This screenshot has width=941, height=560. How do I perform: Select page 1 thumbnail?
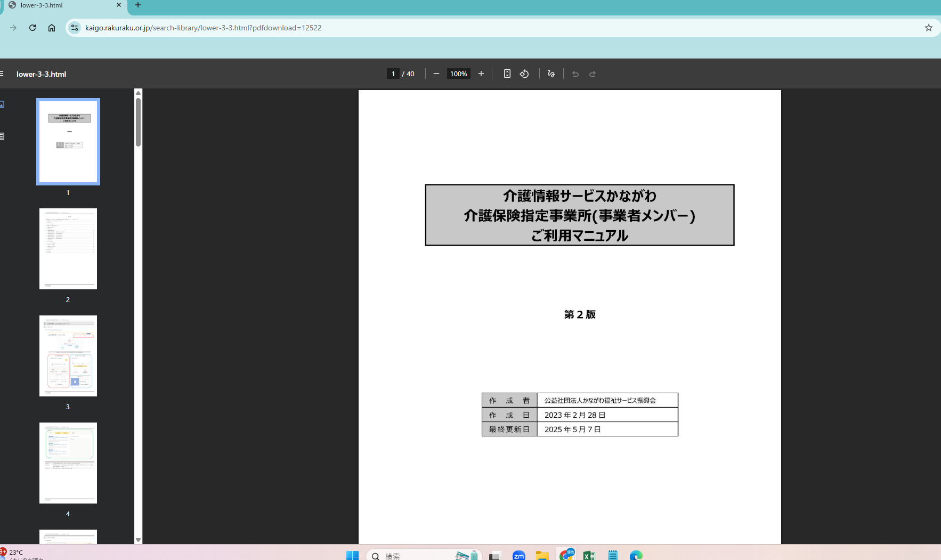pos(68,142)
